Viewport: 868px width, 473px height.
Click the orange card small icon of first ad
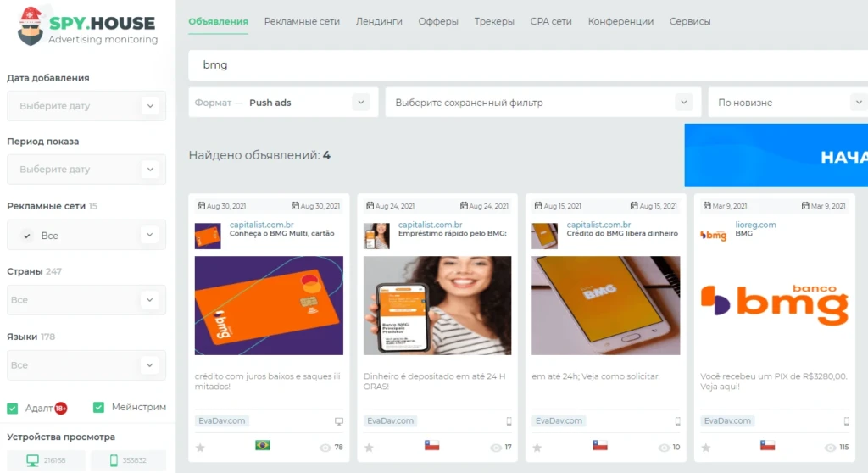[208, 236]
